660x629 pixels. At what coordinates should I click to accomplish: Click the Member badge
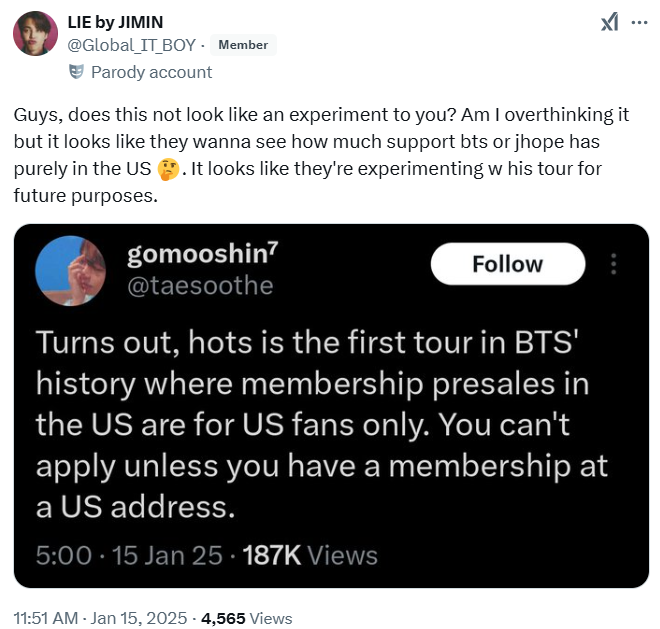(243, 45)
